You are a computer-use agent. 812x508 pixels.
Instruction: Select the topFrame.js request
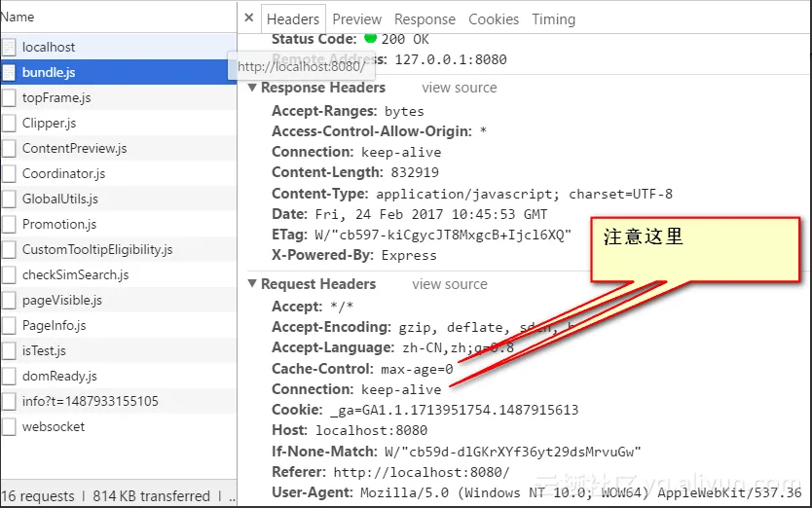point(119,97)
